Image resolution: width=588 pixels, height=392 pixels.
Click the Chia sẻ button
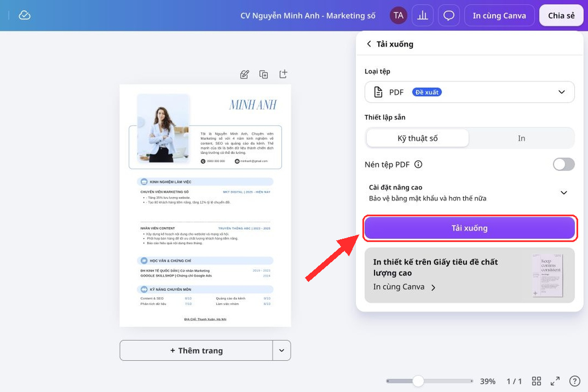coord(561,15)
